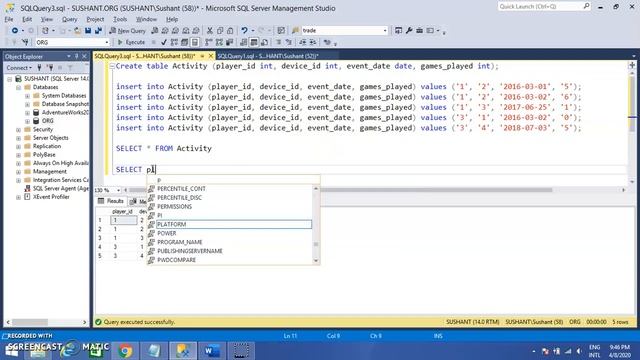
Task: Open the Results tab
Action: [x=111, y=201]
